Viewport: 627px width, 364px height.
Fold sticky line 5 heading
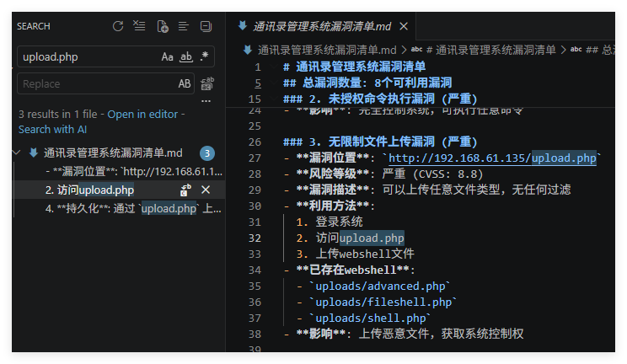274,83
